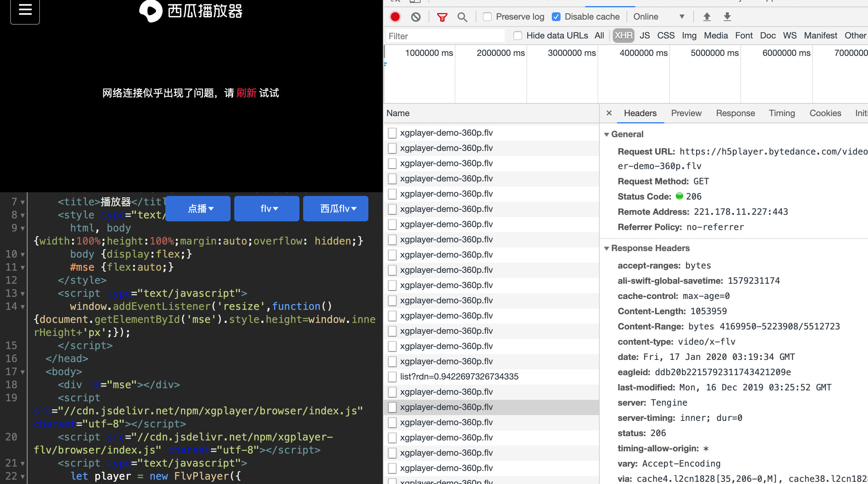Image resolution: width=868 pixels, height=484 pixels.
Task: Collapse the General headers section
Action: click(x=607, y=134)
